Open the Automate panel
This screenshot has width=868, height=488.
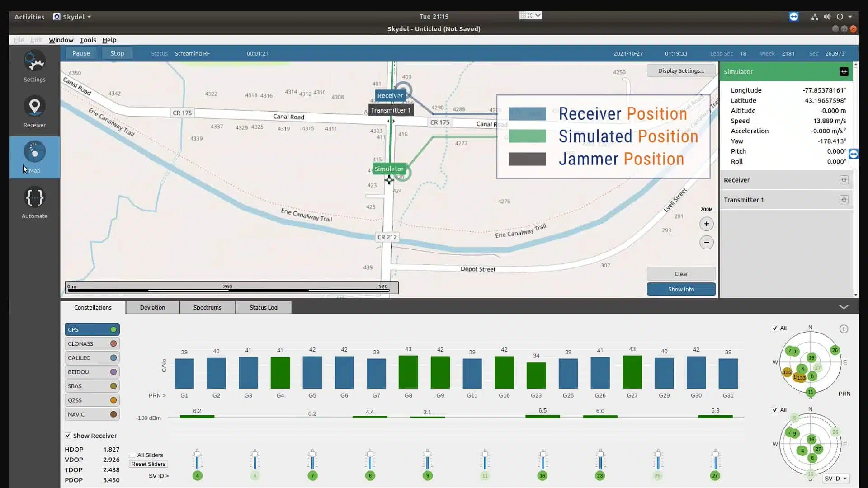[x=34, y=202]
